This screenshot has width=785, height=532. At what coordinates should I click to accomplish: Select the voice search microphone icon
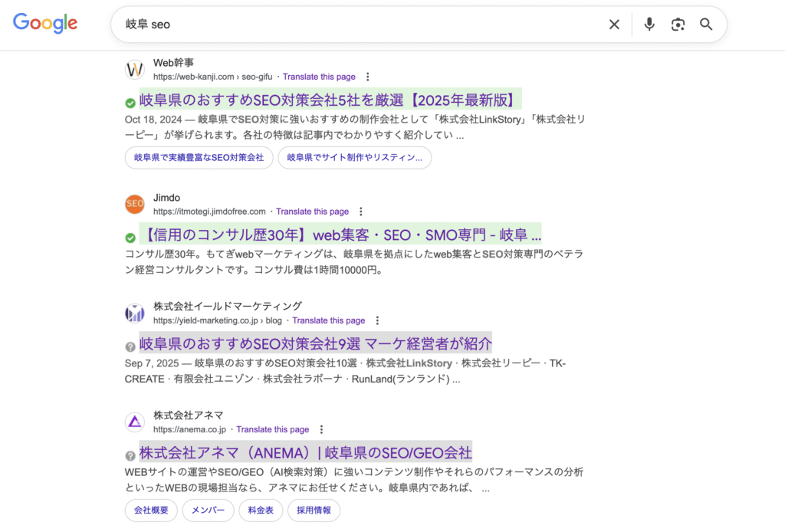(649, 24)
